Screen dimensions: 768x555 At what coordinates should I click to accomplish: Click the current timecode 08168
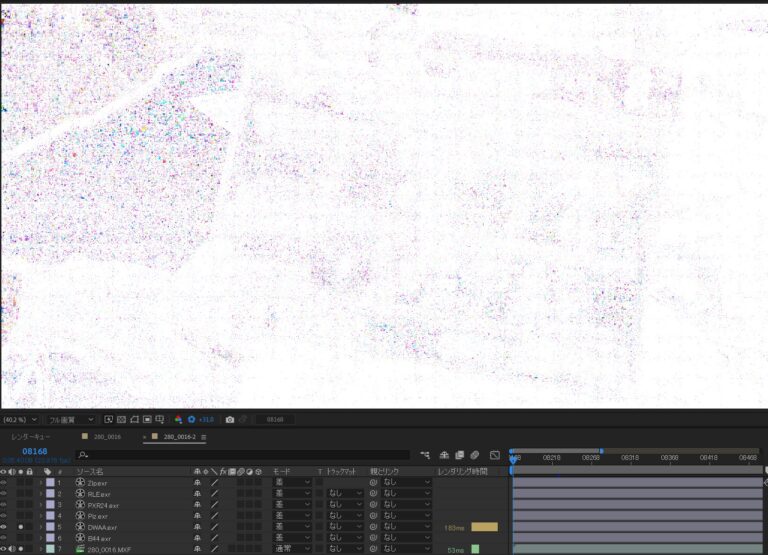35,452
